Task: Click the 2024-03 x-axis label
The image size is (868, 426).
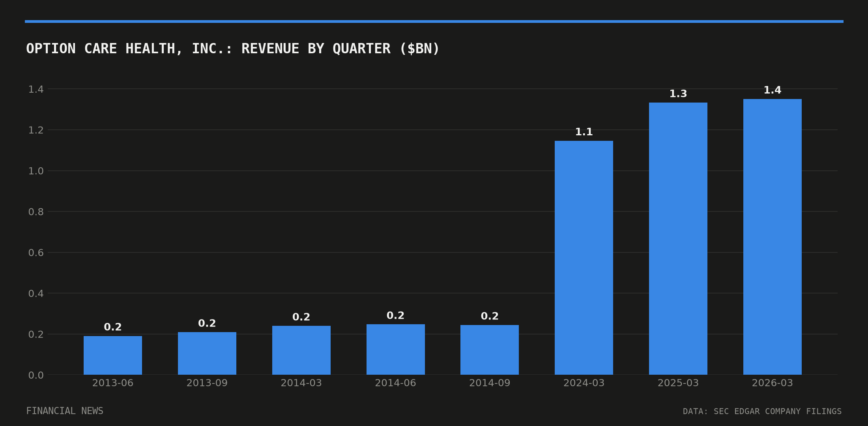Action: 584,383
